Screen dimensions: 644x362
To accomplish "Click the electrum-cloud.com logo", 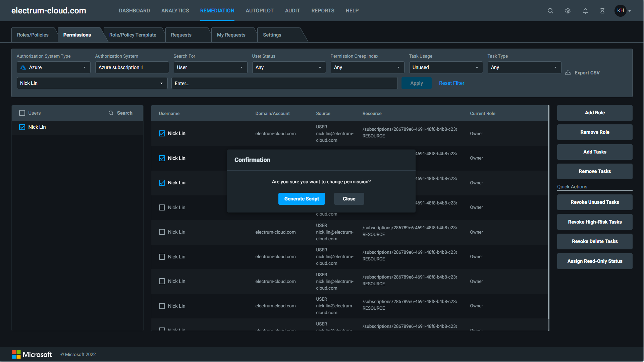I will (x=49, y=11).
